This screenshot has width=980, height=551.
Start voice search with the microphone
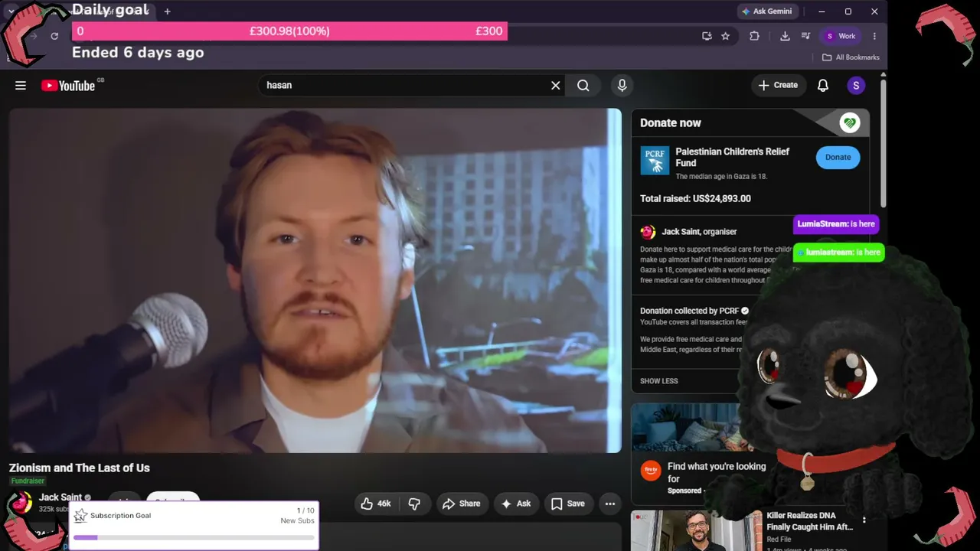click(x=622, y=86)
